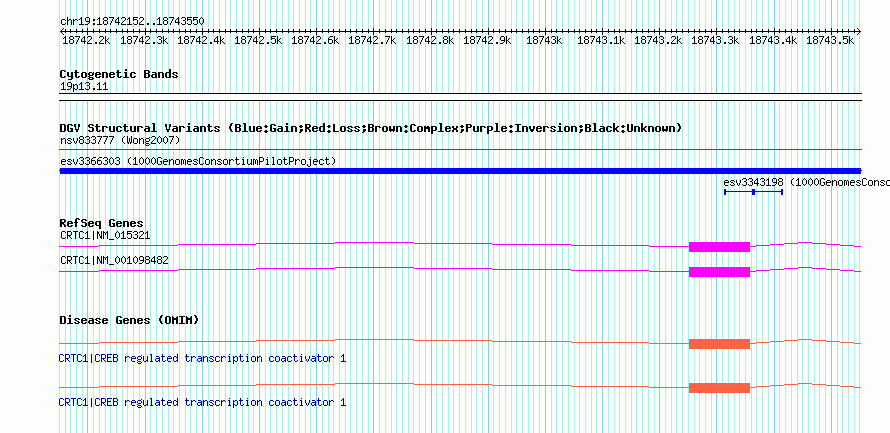The height and width of the screenshot is (433, 890).
Task: Open the second CRTC1|CREB regulated transcription coactivator link
Action: pyautogui.click(x=202, y=402)
